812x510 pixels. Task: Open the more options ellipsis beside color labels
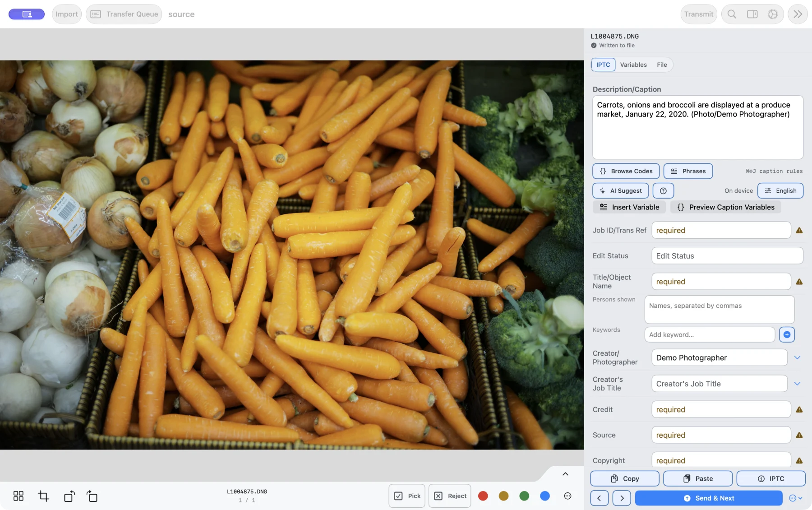tap(567, 496)
